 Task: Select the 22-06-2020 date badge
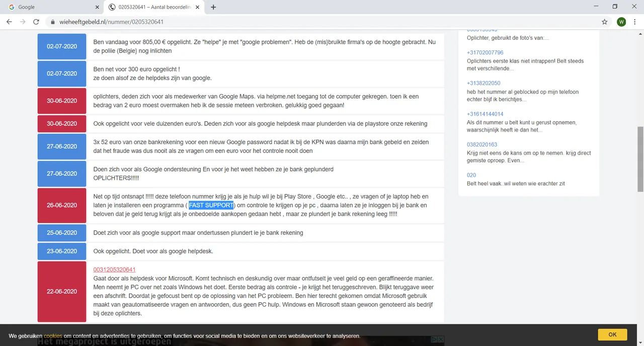tap(62, 292)
